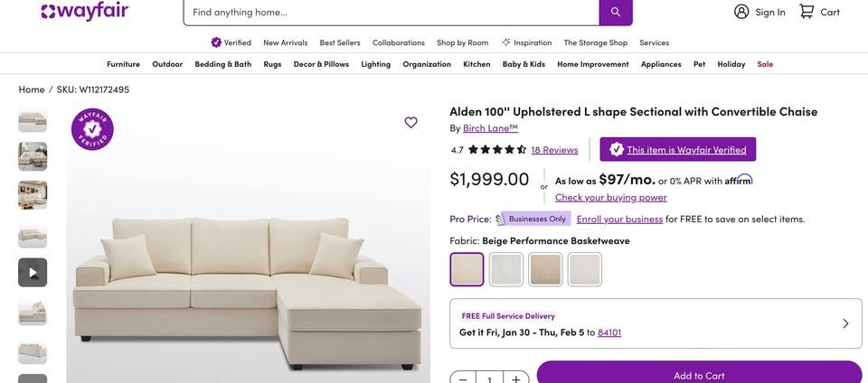The height and width of the screenshot is (383, 868).
Task: Open the Furniture menu
Action: point(123,64)
